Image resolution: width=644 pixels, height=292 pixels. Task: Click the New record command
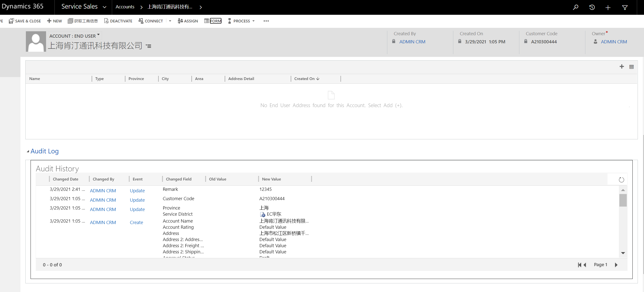click(x=54, y=21)
